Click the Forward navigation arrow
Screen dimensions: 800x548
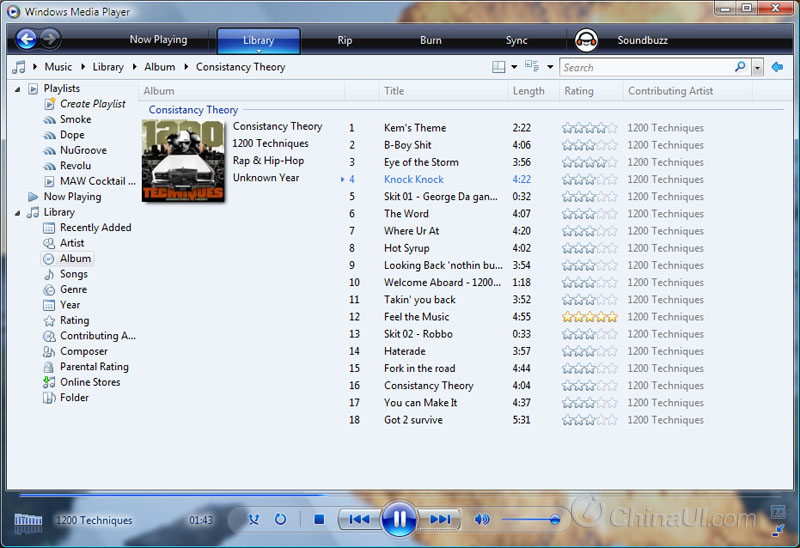pos(50,39)
